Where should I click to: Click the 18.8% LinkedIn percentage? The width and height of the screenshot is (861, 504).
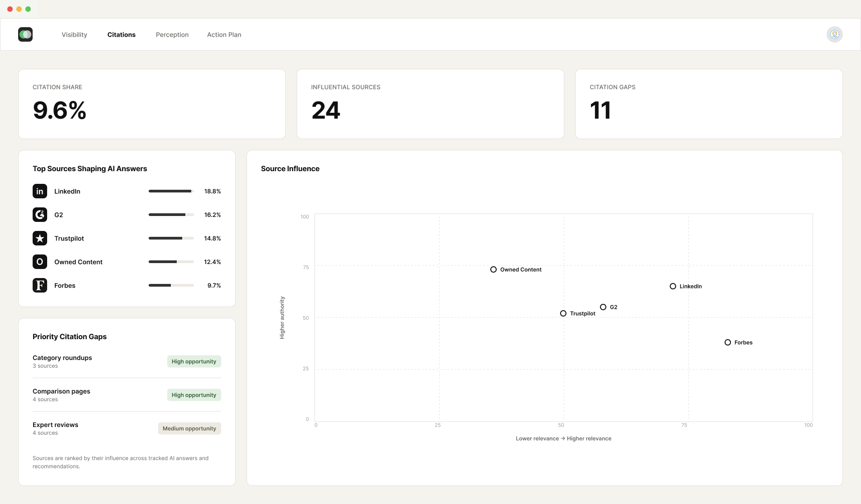pos(213,191)
